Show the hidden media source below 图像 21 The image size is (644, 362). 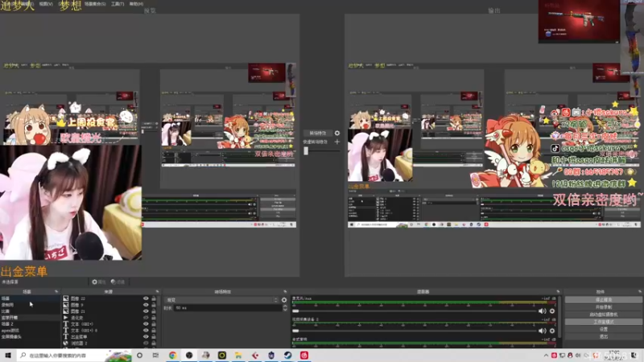146,317
